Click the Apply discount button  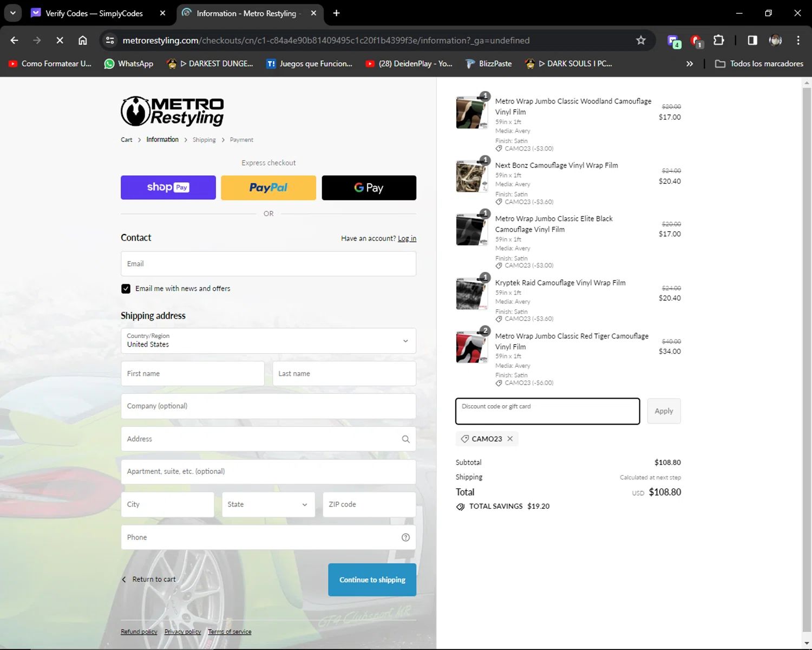(x=664, y=411)
